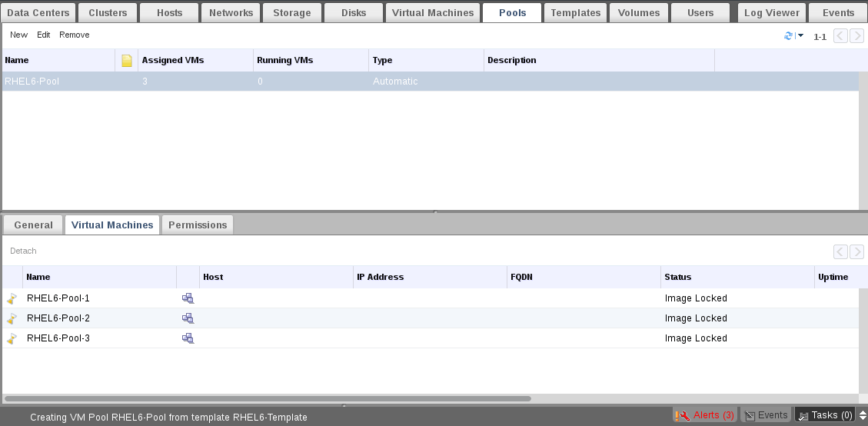Open the General sub-tab
Screen dimensions: 868x426
(33, 225)
